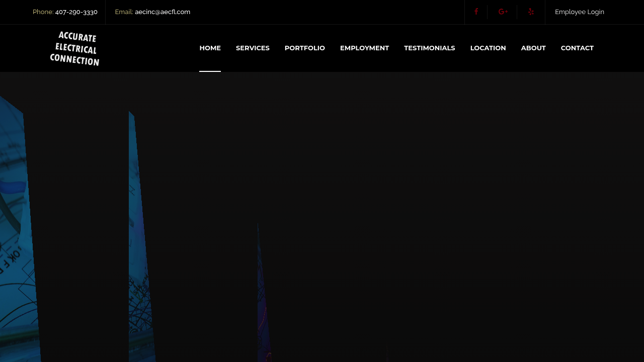Image resolution: width=644 pixels, height=362 pixels.
Task: Go to the Contact page
Action: pyautogui.click(x=577, y=48)
